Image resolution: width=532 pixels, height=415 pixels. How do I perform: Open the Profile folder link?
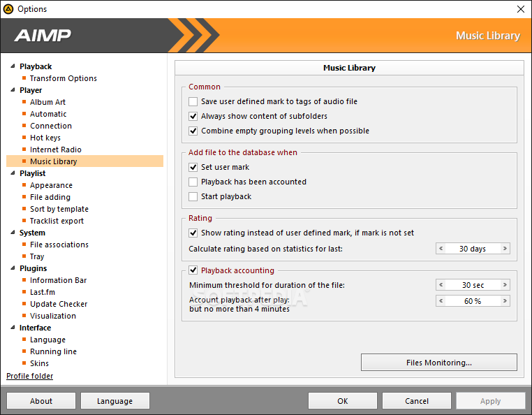[x=30, y=376]
